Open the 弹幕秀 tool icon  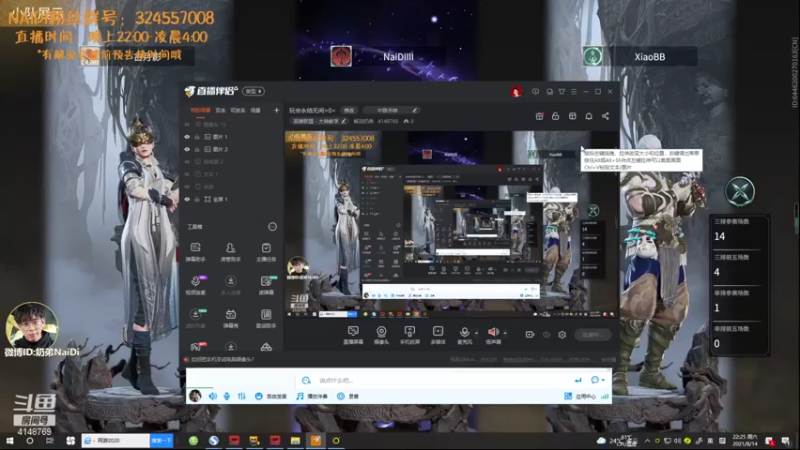(230, 318)
